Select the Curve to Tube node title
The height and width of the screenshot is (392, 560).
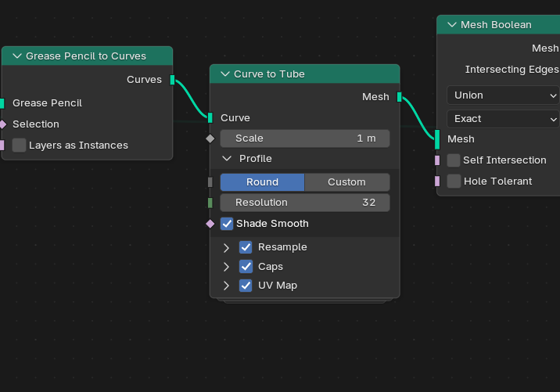[269, 74]
